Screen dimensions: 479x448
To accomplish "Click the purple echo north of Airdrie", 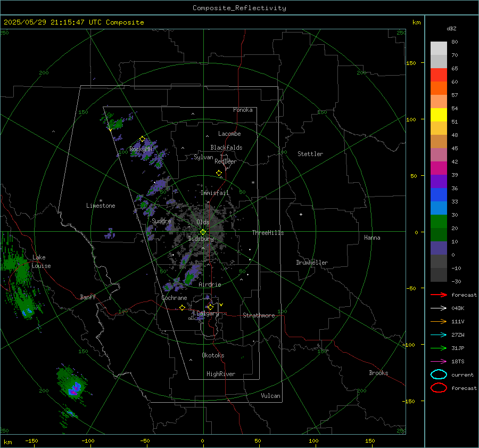I will pyautogui.click(x=191, y=274).
